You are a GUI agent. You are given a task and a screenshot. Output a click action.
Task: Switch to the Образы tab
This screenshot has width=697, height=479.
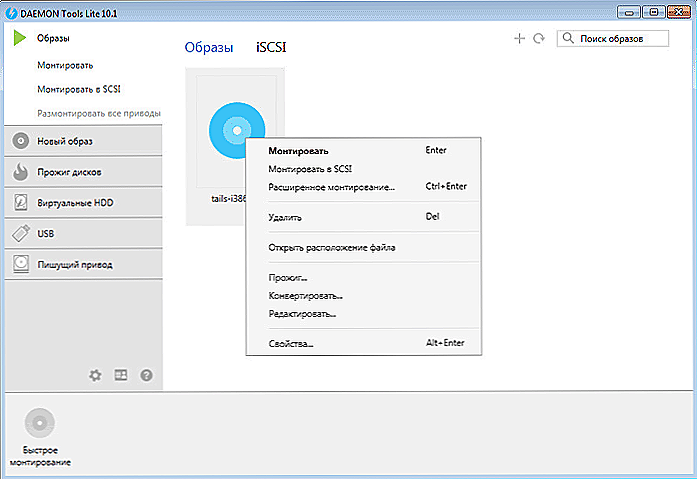coord(208,47)
